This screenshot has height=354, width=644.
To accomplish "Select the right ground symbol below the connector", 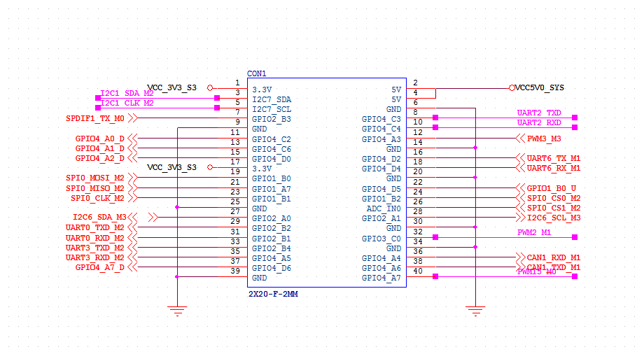I will 475,311.
